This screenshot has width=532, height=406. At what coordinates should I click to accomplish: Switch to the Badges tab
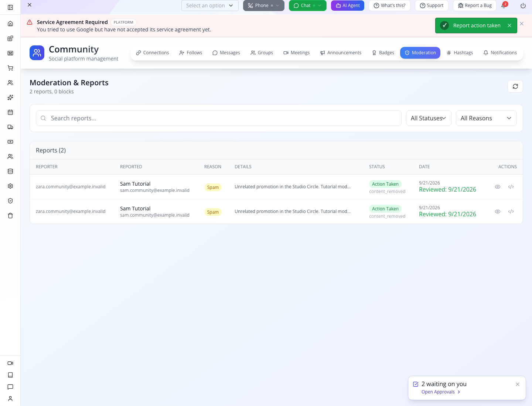point(383,53)
